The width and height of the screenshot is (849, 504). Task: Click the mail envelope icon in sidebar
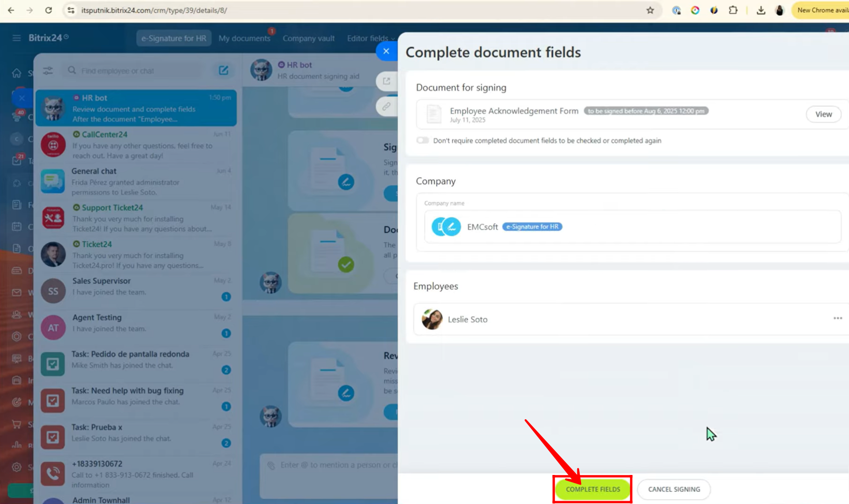[17, 293]
